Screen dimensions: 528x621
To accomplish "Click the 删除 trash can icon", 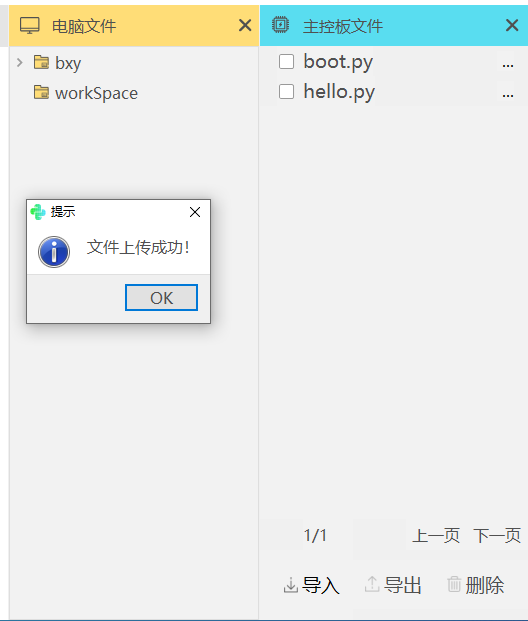I will point(454,584).
